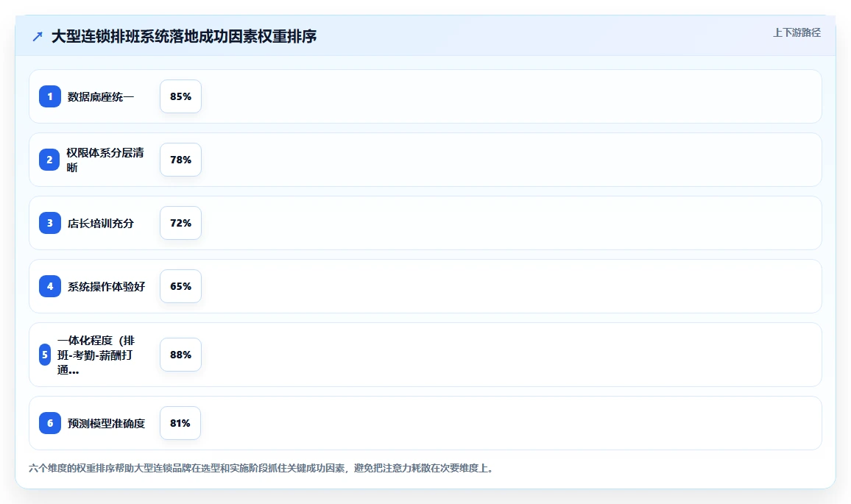Screen dimensions: 851x504
Task: Click the number 6 rank badge
Action: coord(50,423)
